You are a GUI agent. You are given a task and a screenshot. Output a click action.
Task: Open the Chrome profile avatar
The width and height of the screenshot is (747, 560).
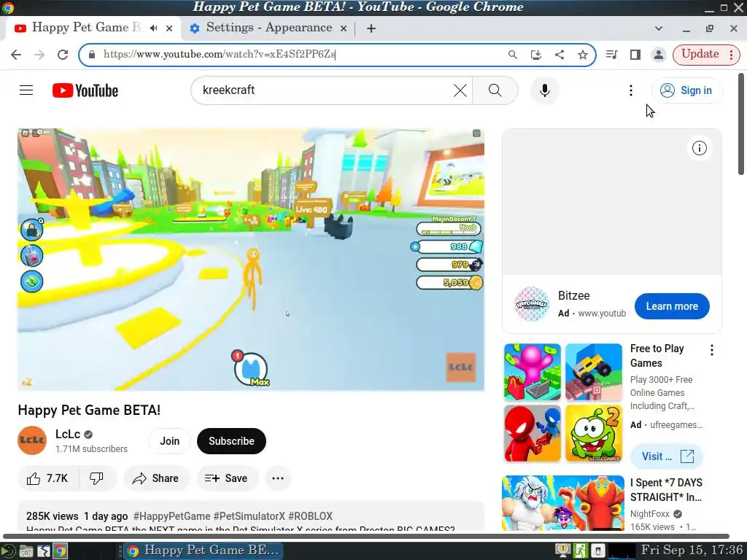point(659,54)
